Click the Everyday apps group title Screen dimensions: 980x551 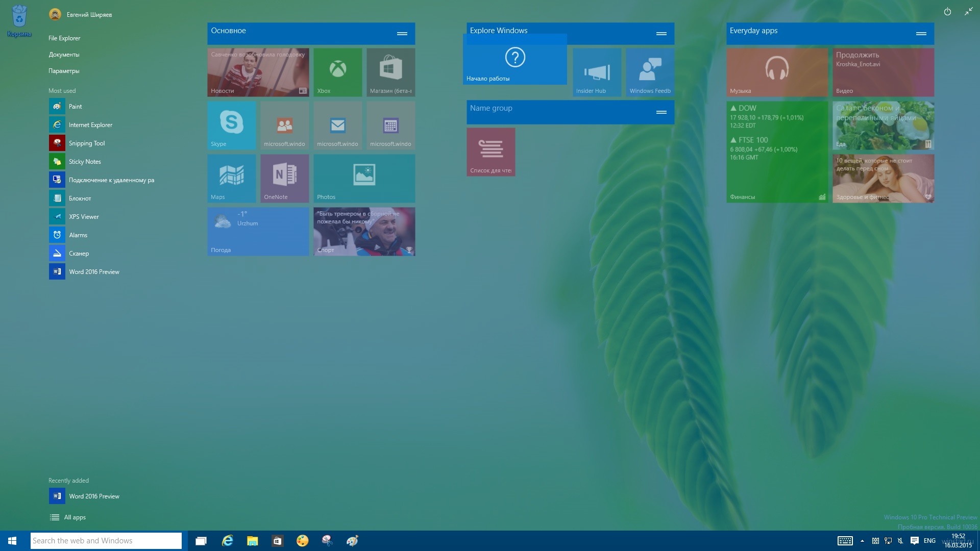(753, 31)
